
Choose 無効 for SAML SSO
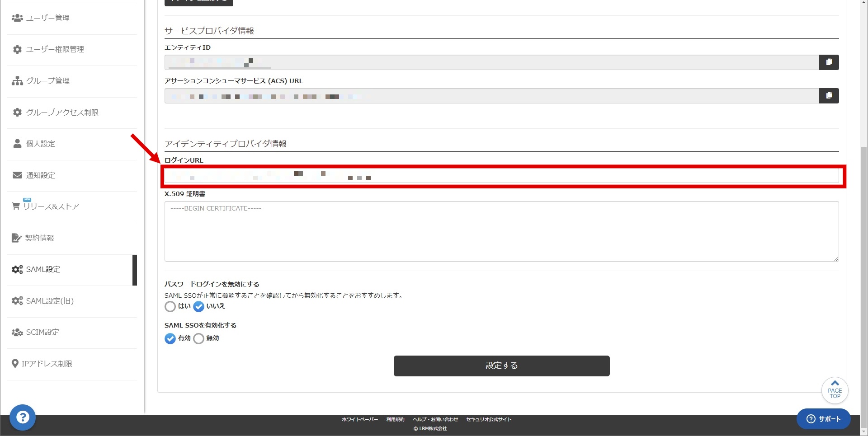(198, 338)
